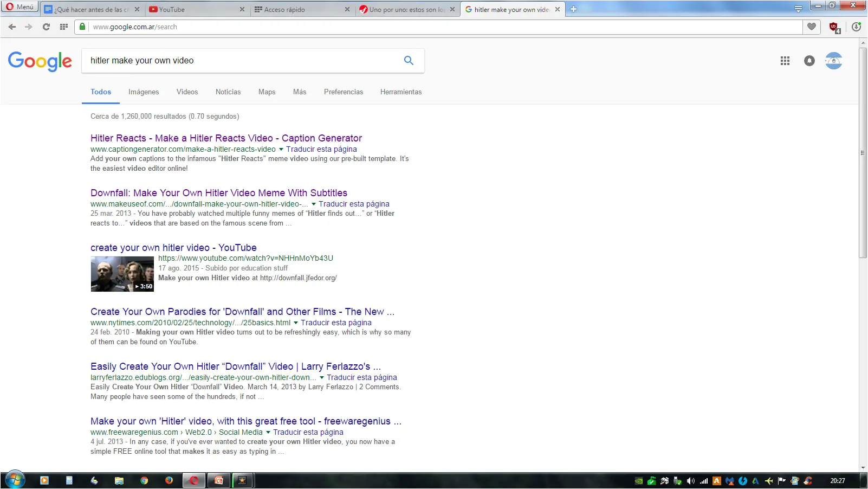Image resolution: width=868 pixels, height=489 pixels.
Task: Open the Malwarebytes tray icon
Action: [730, 481]
